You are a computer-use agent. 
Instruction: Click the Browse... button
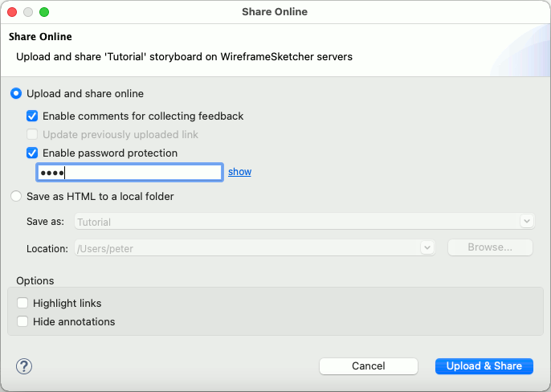[x=490, y=247]
